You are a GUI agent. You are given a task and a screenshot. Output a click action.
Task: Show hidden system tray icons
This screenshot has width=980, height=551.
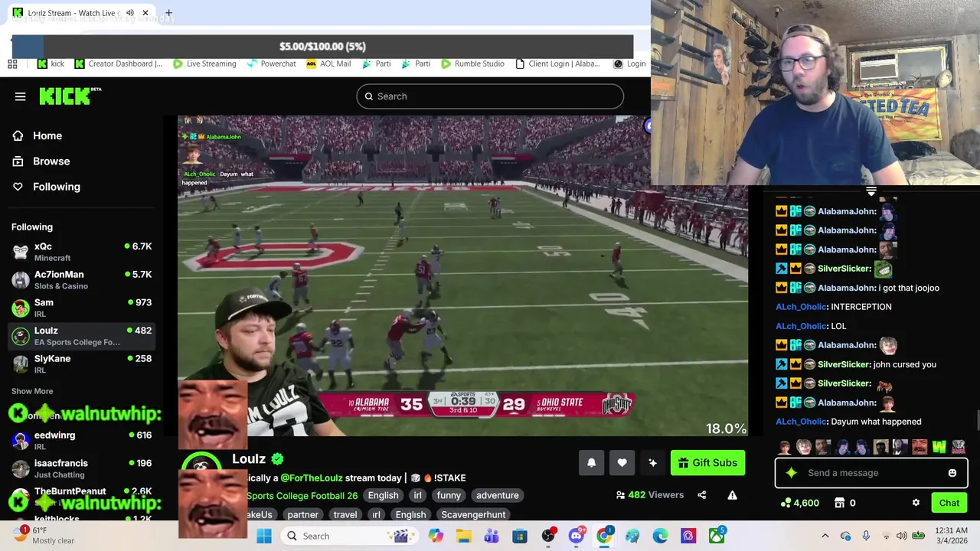(825, 536)
